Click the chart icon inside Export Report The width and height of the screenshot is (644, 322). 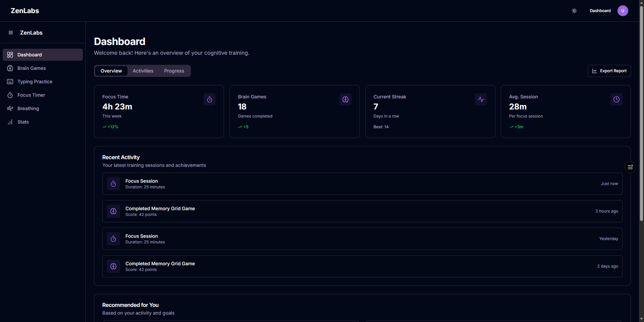point(595,71)
